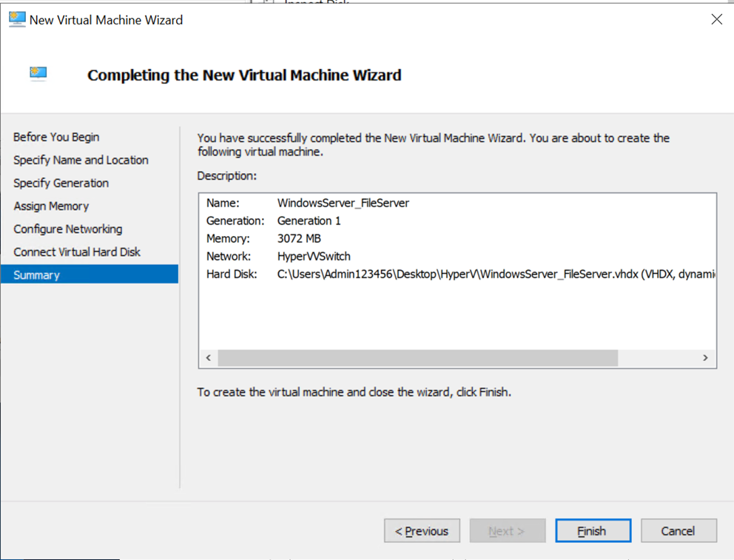Viewport: 734px width, 560px height.
Task: Click the WindowsServer_FileServer name in the description
Action: click(x=343, y=203)
